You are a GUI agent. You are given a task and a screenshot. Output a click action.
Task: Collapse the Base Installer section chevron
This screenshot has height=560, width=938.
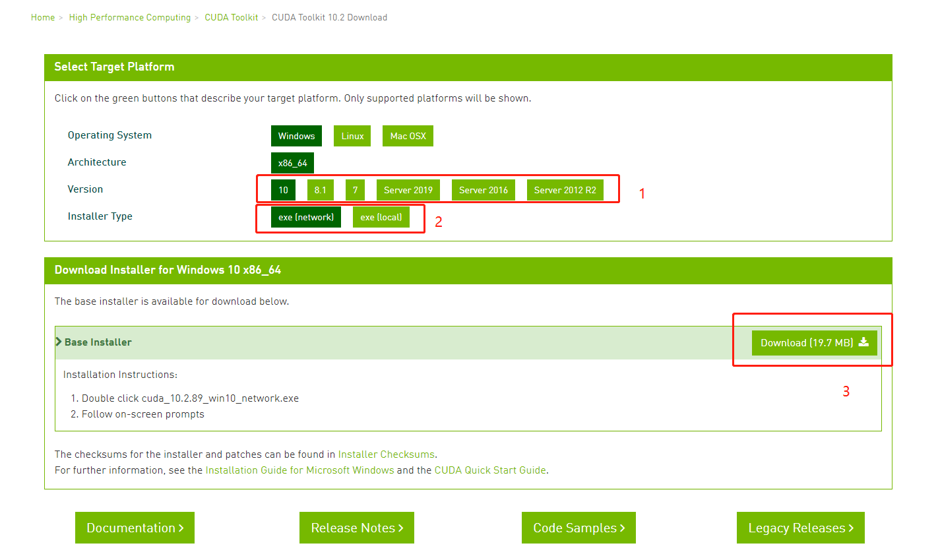(59, 342)
